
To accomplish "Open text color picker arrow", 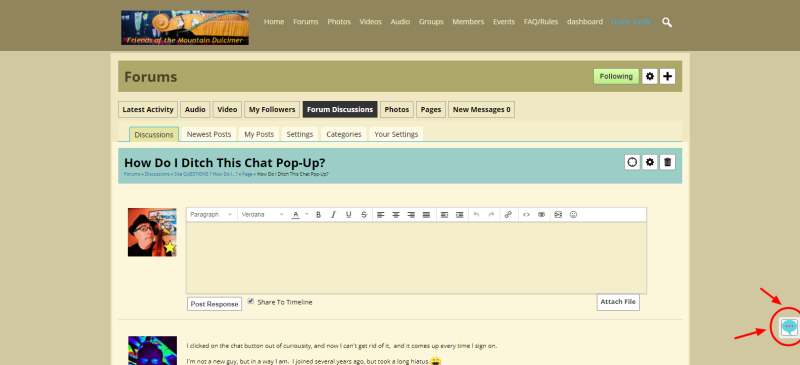I will 307,215.
